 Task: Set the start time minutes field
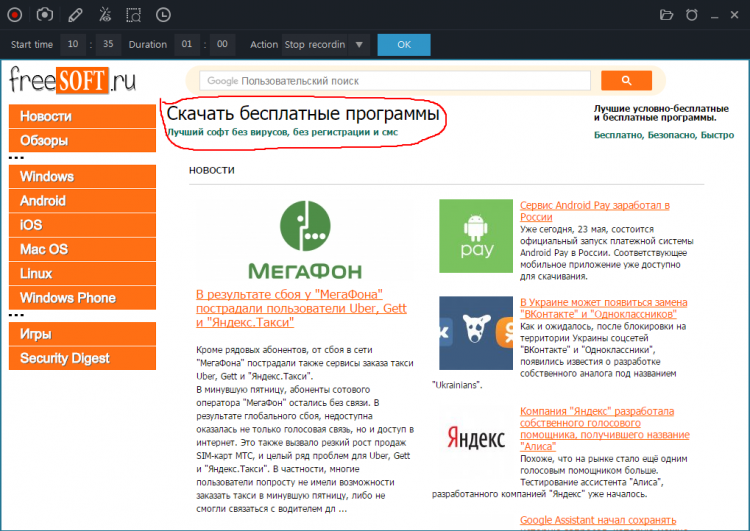pos(108,44)
